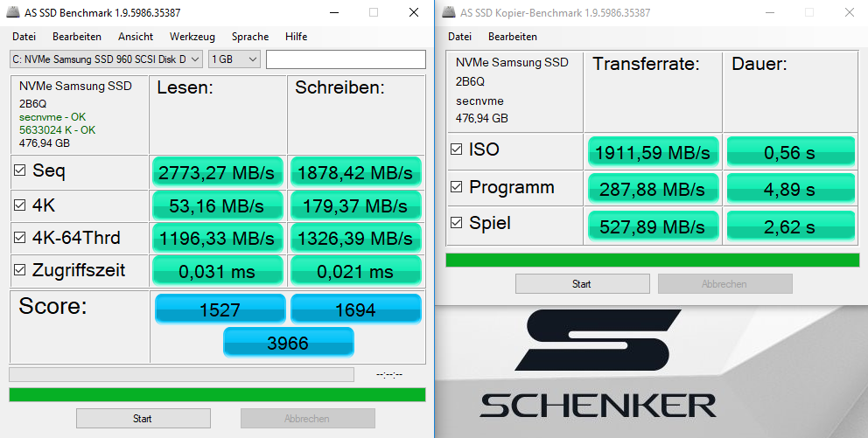Open the 1 GB test size dropdown
Screen dimensions: 868x438
[234, 59]
